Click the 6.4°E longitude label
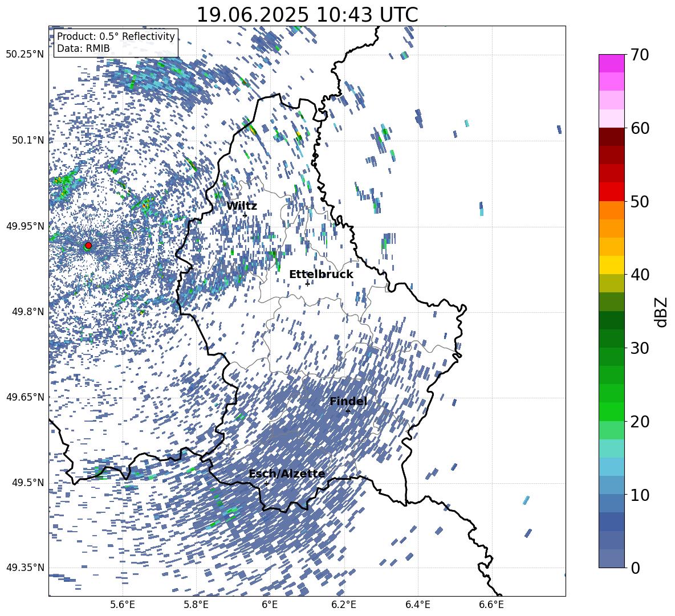This screenshot has height=616, width=675. pyautogui.click(x=417, y=605)
